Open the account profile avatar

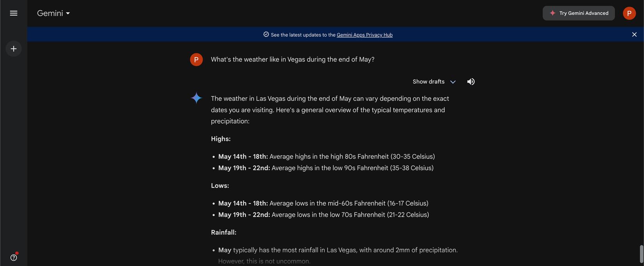point(629,13)
